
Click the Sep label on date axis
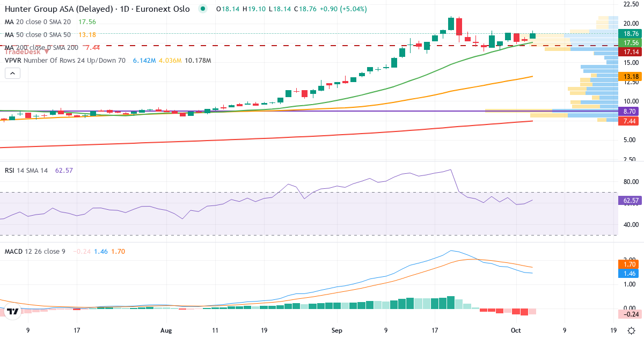point(336,330)
